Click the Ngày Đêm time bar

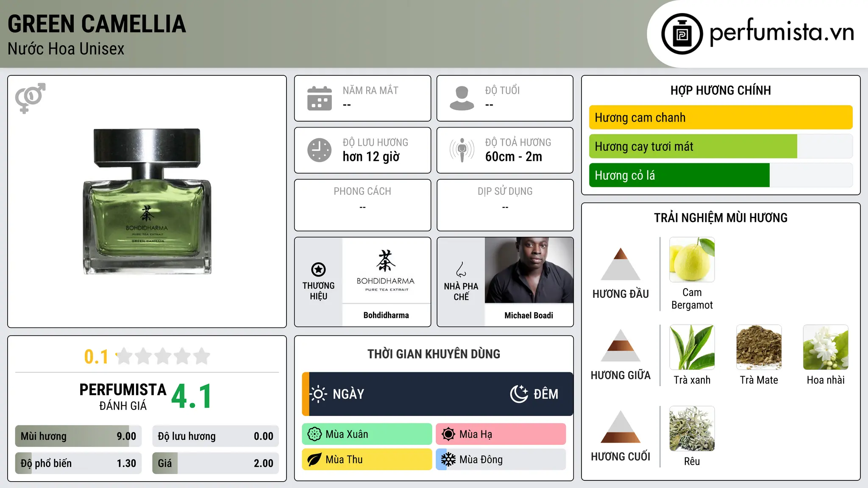tap(437, 394)
